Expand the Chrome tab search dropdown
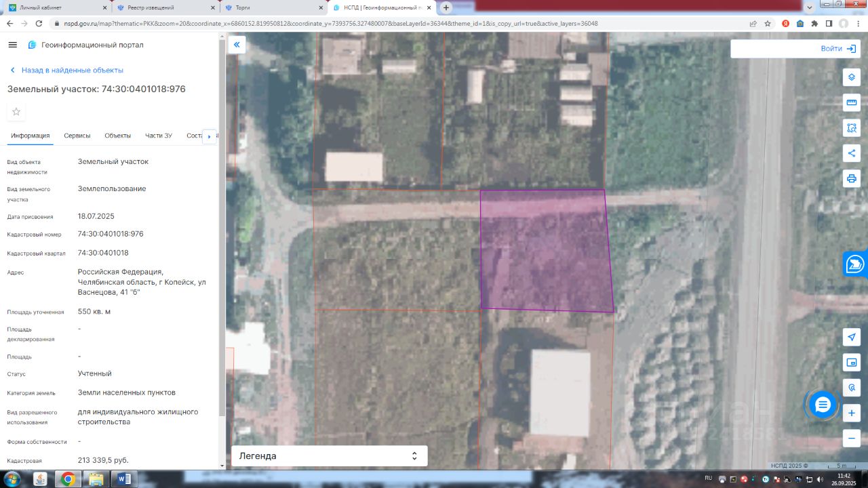Image resolution: width=868 pixels, height=488 pixels. pyautogui.click(x=809, y=7)
